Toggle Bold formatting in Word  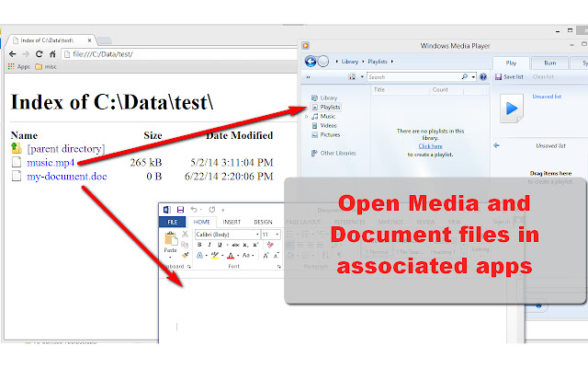200,245
